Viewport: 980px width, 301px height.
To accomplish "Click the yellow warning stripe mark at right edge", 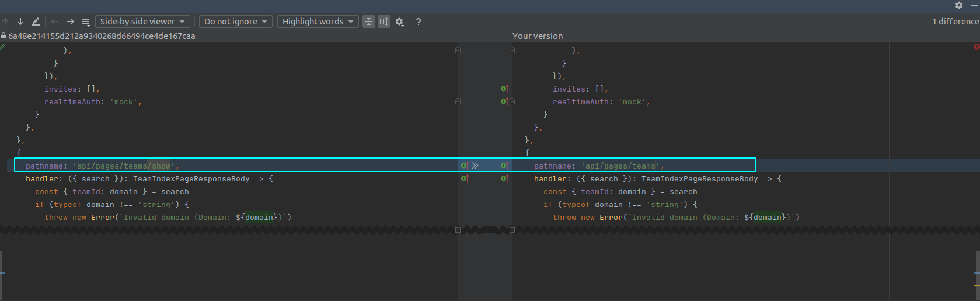I will [x=977, y=285].
